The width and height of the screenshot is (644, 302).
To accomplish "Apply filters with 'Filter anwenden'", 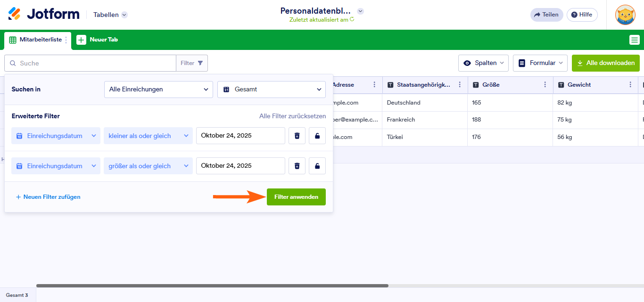I will point(296,197).
